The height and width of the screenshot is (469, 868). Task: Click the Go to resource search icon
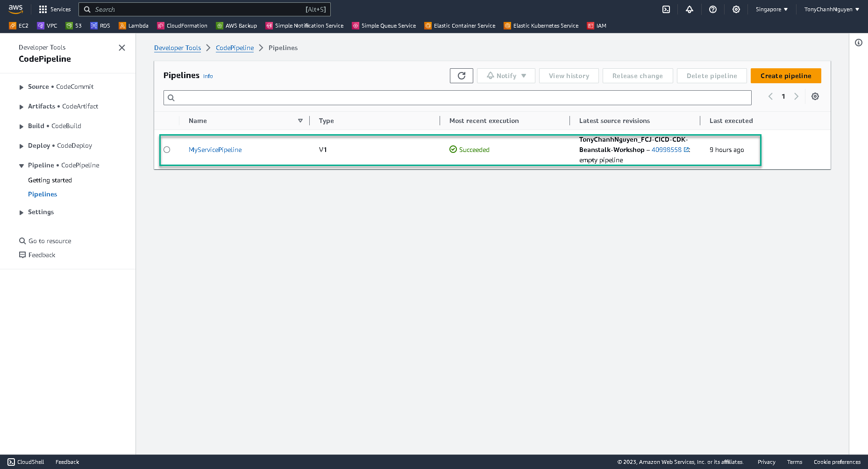click(x=22, y=241)
